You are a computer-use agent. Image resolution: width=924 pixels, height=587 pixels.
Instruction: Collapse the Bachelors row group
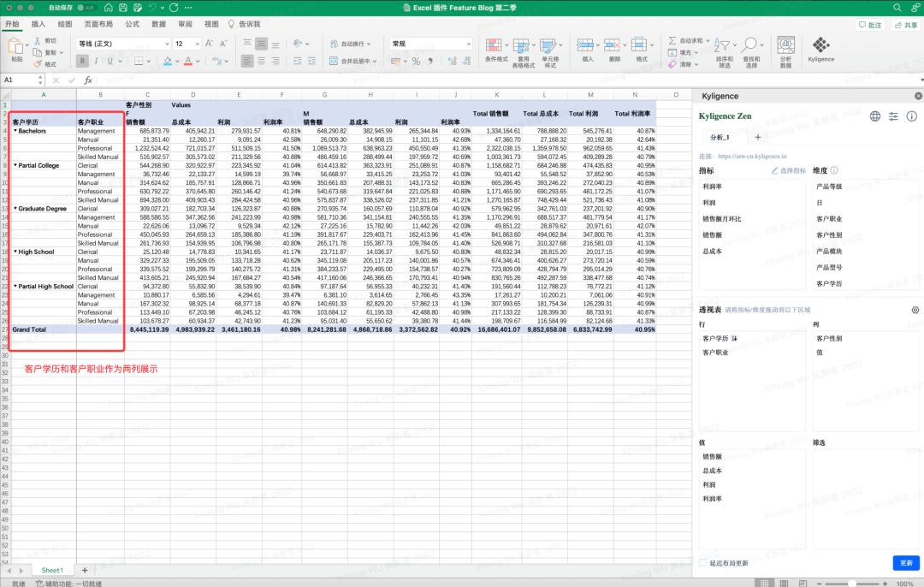click(x=15, y=131)
